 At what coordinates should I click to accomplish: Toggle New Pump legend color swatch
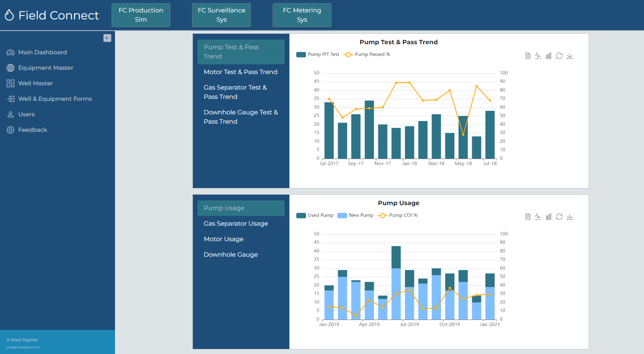pos(342,216)
